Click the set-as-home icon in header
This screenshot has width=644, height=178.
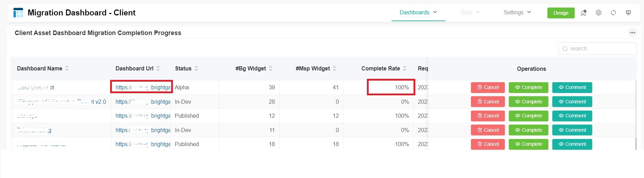click(x=584, y=13)
